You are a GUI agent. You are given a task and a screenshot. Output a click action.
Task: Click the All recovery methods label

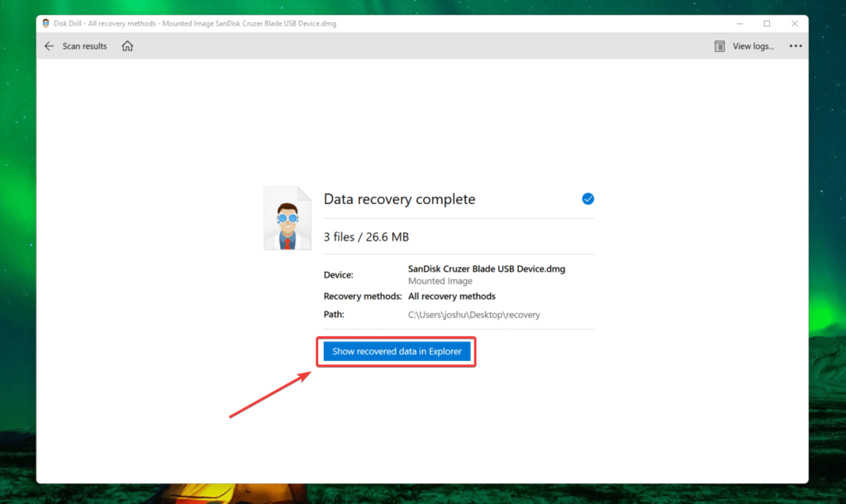[x=451, y=296]
